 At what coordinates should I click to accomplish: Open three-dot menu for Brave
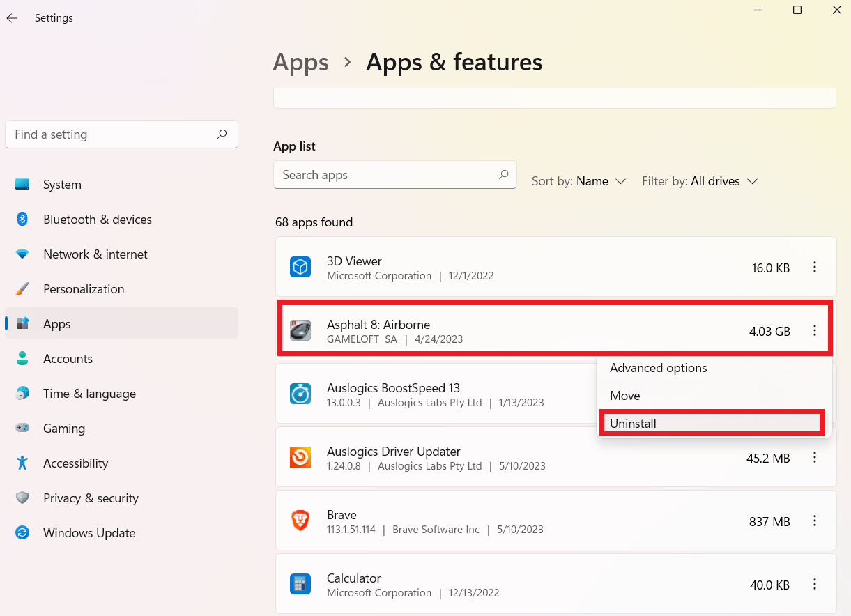click(x=815, y=521)
